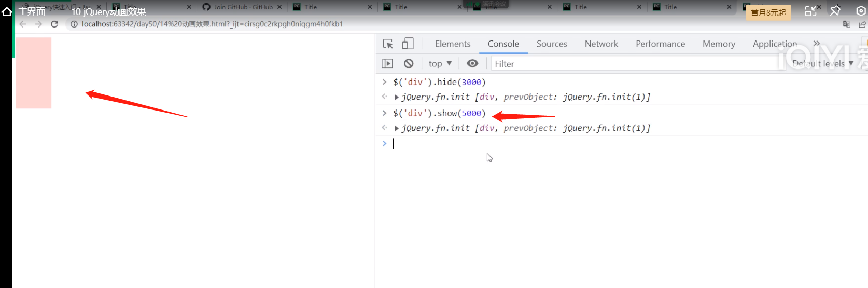
Task: Click the share page icon
Action: click(x=862, y=24)
